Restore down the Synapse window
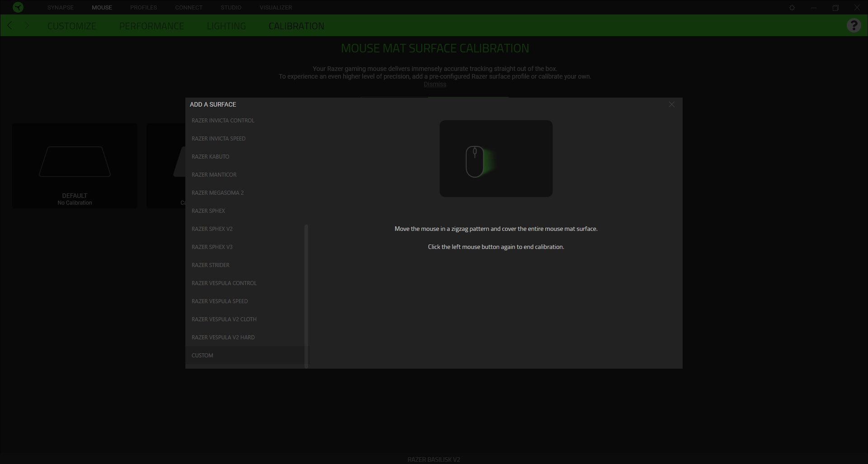This screenshot has width=868, height=464. 835,8
